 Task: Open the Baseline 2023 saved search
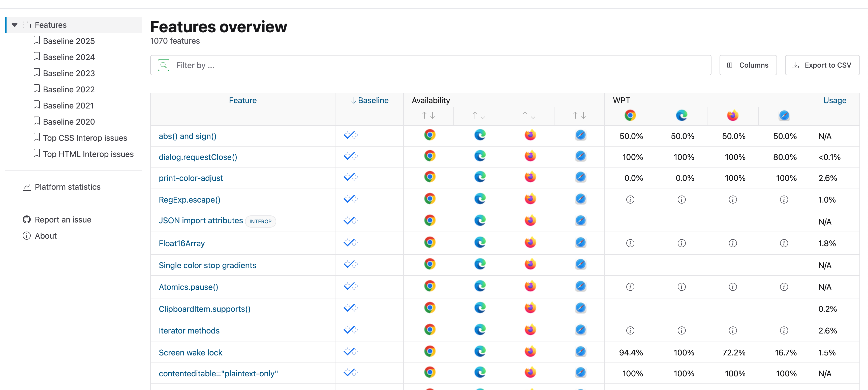pos(69,73)
